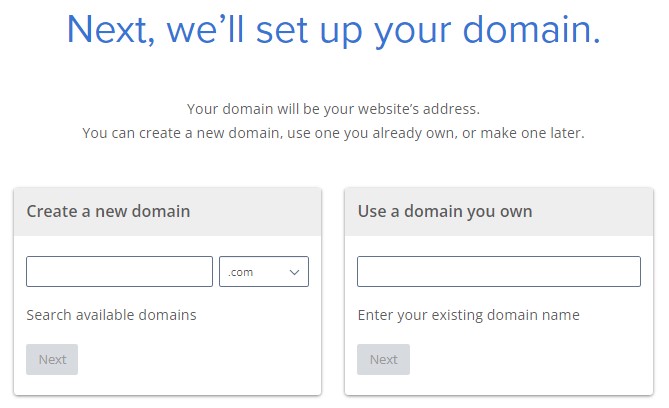This screenshot has width=669, height=408.
Task: Click the 'Search available domains' label
Action: pos(111,315)
